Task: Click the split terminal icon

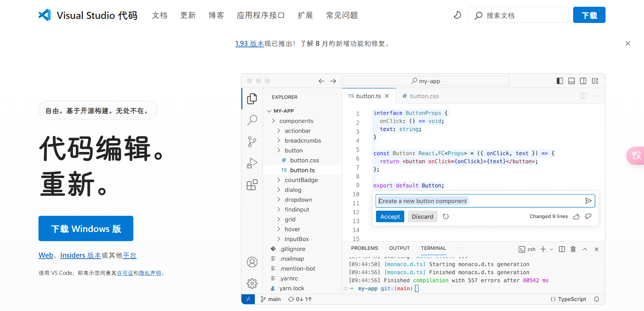Action: (562, 249)
